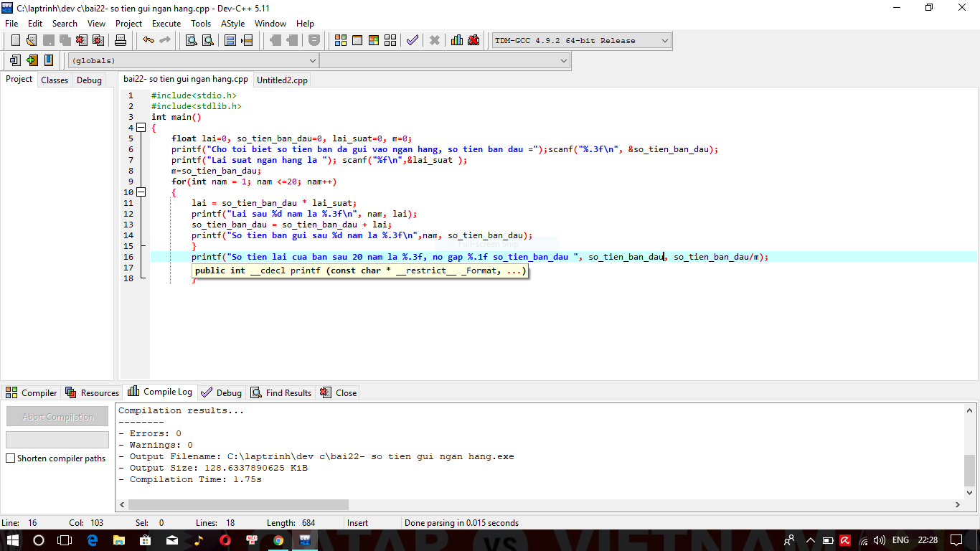This screenshot has height=551, width=980.
Task: Switch to the Untitled2.cpp editor tab
Action: [x=282, y=80]
